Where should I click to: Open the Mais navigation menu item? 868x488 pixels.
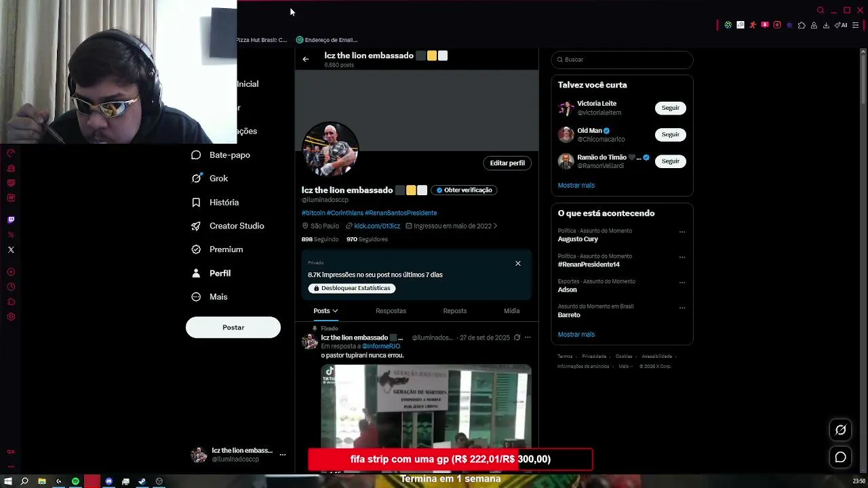tap(210, 297)
